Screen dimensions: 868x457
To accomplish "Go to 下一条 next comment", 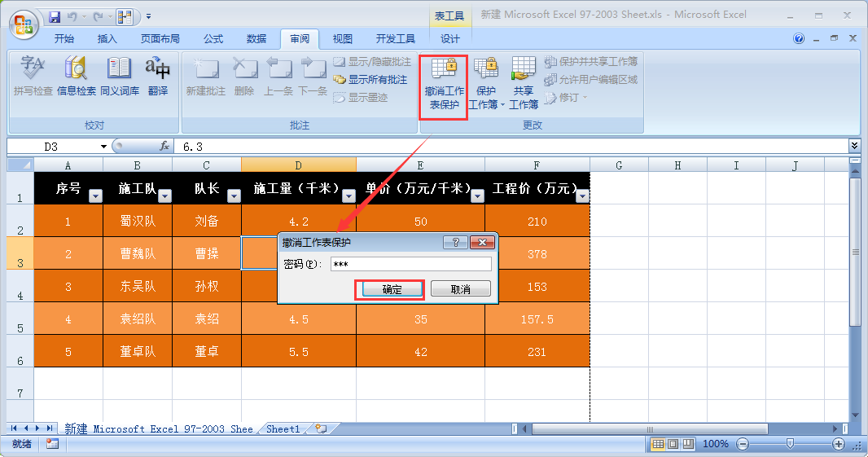I will pyautogui.click(x=313, y=76).
